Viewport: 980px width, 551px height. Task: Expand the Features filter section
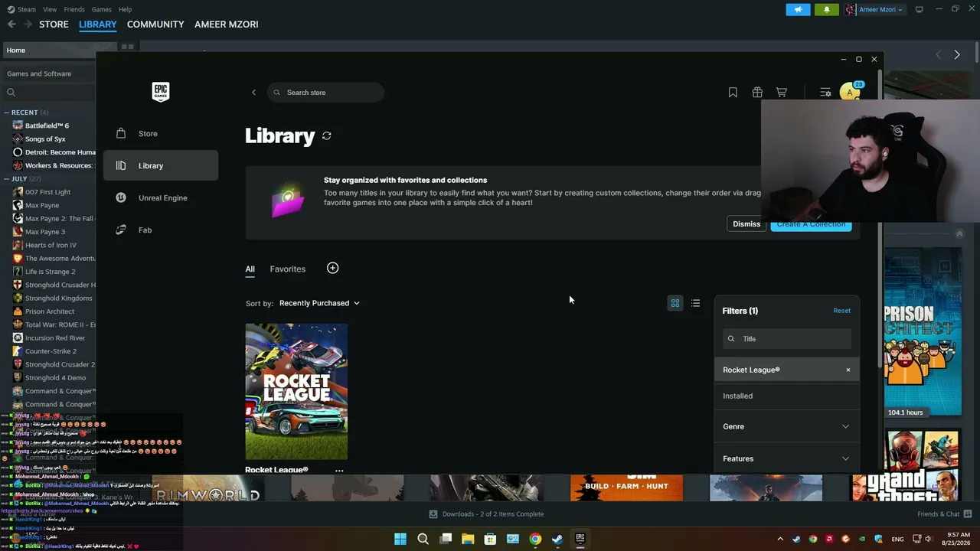787,458
